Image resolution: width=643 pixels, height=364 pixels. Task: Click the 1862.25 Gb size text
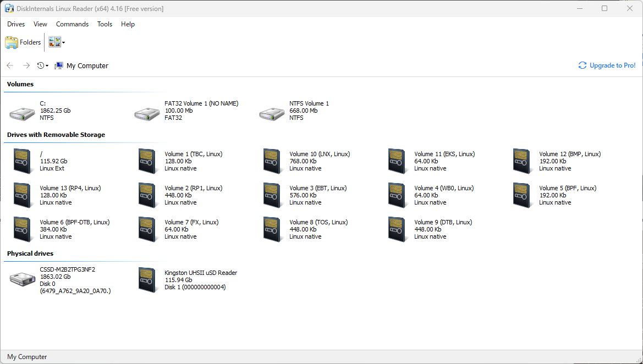(x=56, y=111)
